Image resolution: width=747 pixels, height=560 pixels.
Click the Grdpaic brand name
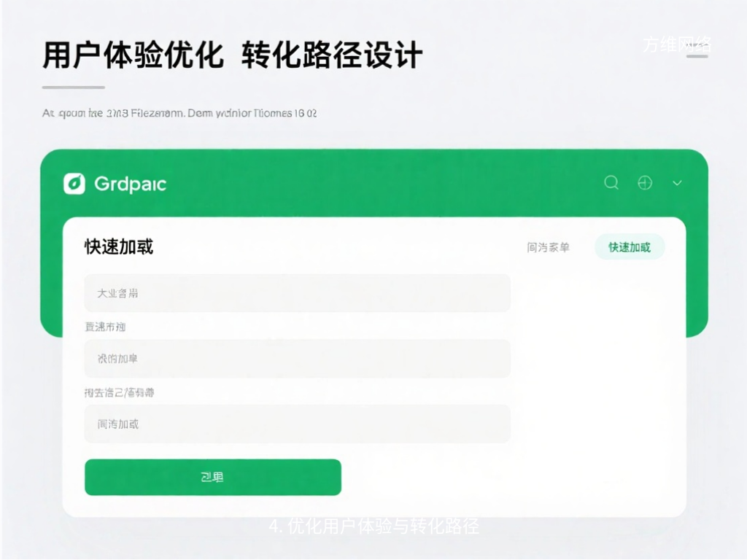point(129,184)
